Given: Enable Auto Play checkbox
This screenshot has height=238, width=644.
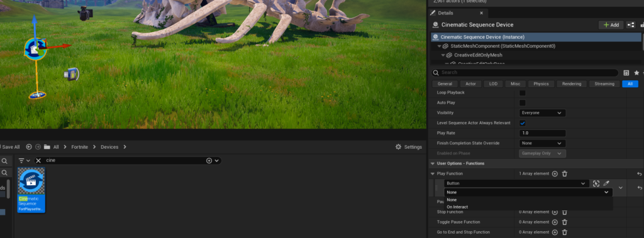Looking at the screenshot, I should coord(523,102).
